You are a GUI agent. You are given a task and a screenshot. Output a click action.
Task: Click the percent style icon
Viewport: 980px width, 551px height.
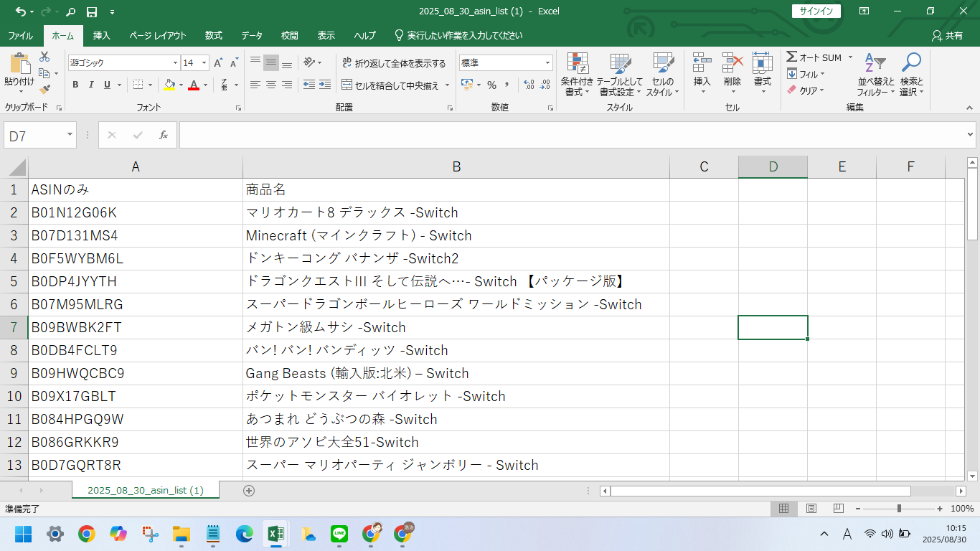491,85
